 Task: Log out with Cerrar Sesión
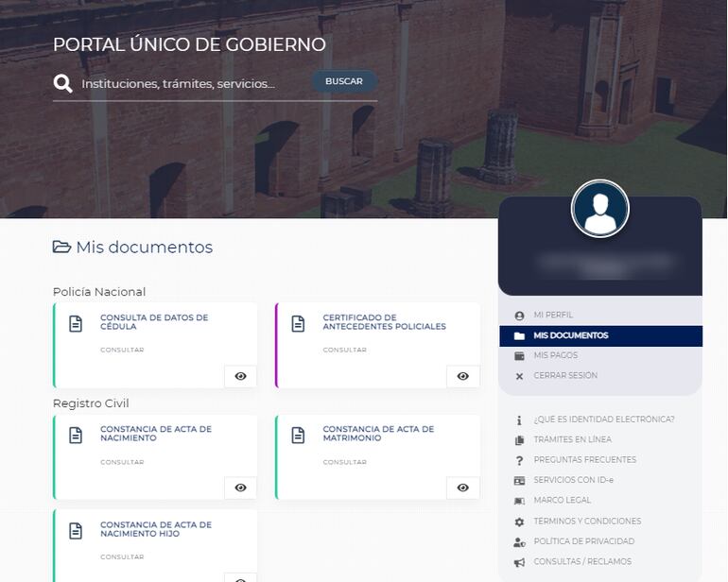click(564, 376)
